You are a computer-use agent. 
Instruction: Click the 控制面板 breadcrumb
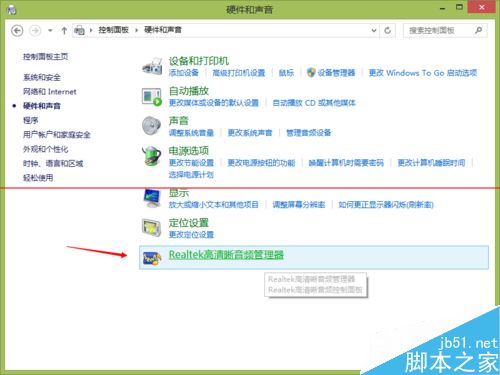[113, 30]
